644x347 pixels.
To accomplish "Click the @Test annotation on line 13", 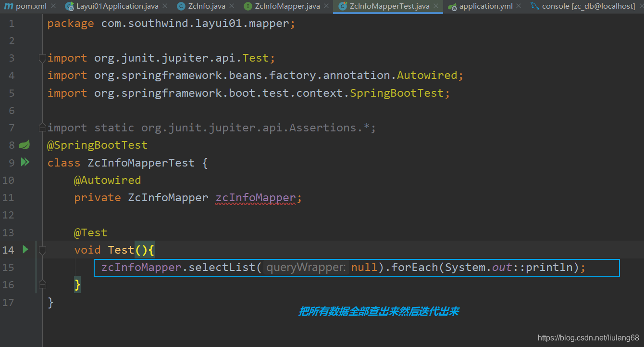I will 91,232.
